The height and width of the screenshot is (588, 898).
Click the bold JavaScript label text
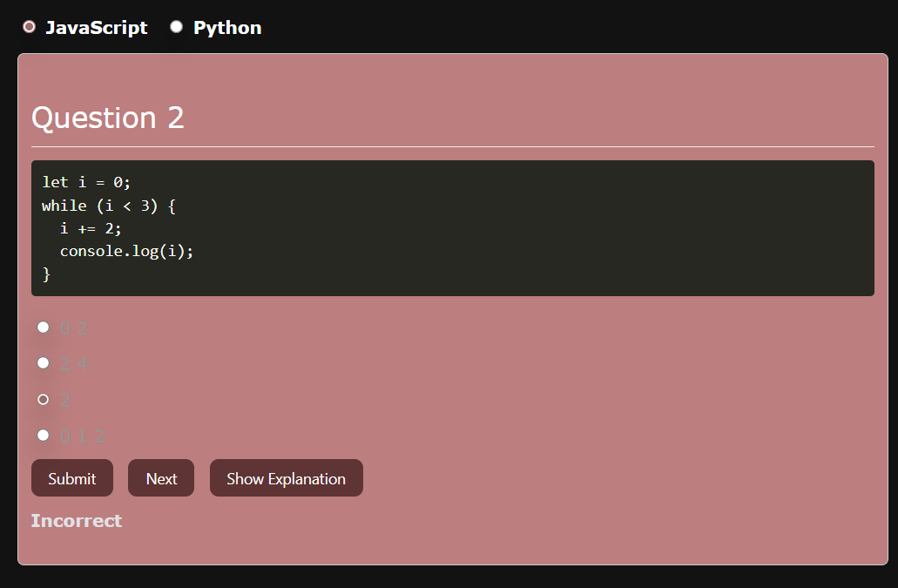click(x=98, y=27)
